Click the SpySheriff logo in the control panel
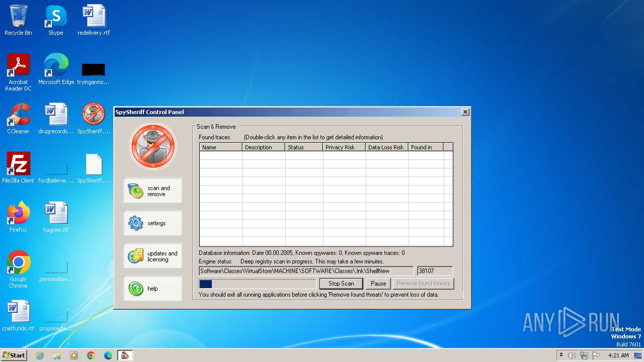644x362 pixels. pyautogui.click(x=152, y=146)
